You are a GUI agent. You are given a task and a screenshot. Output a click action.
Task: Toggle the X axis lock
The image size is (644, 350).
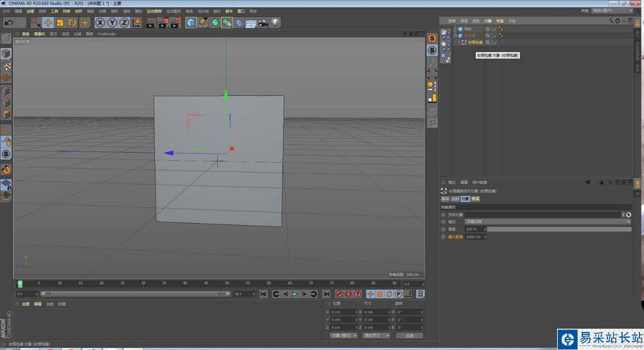tap(100, 23)
